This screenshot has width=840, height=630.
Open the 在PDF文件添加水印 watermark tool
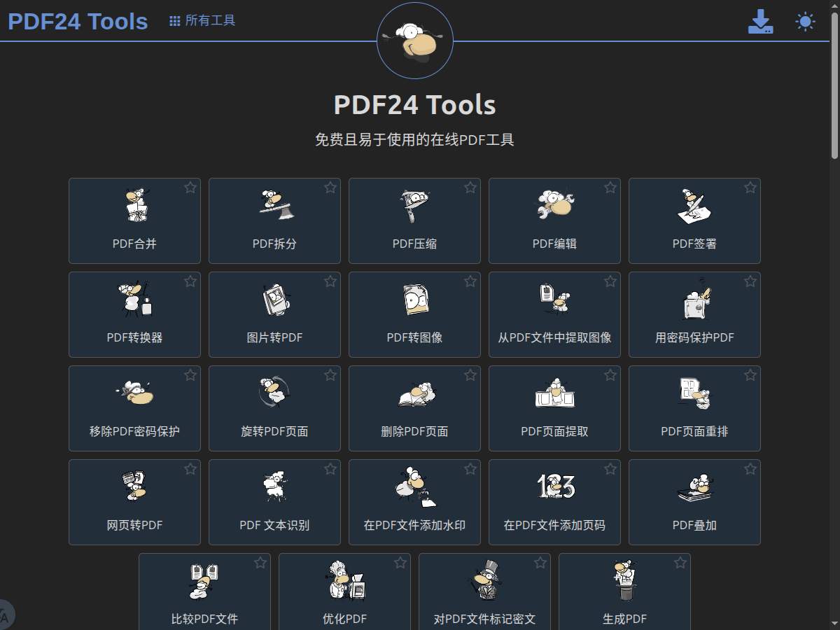click(x=414, y=502)
